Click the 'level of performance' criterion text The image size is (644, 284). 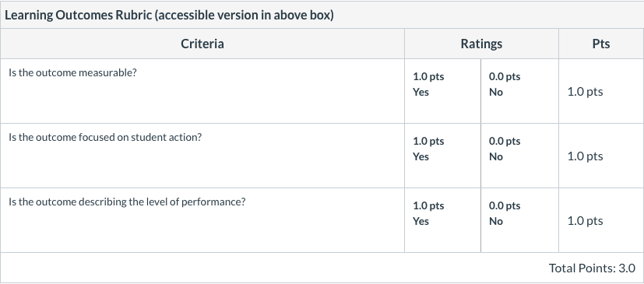[127, 202]
